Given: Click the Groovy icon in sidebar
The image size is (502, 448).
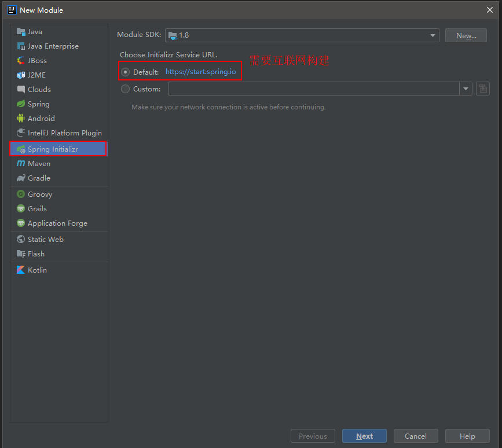Looking at the screenshot, I should click(21, 194).
